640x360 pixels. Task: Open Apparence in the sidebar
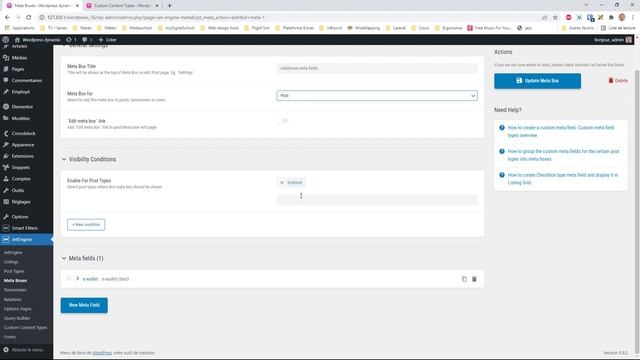point(23,144)
